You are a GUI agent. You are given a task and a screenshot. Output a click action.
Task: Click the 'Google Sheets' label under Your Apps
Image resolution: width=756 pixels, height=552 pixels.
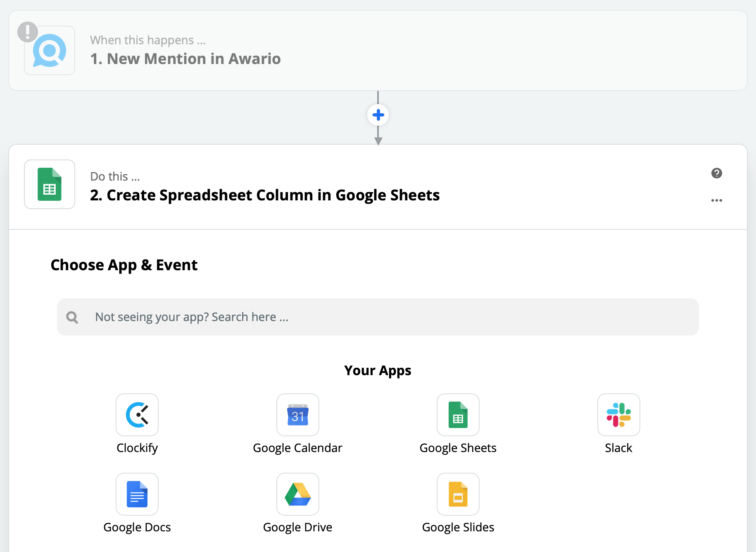point(458,448)
